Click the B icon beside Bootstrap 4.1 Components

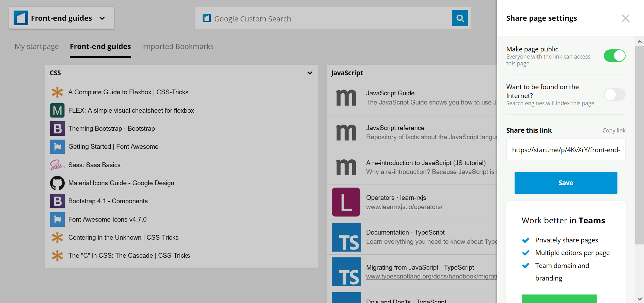(57, 201)
